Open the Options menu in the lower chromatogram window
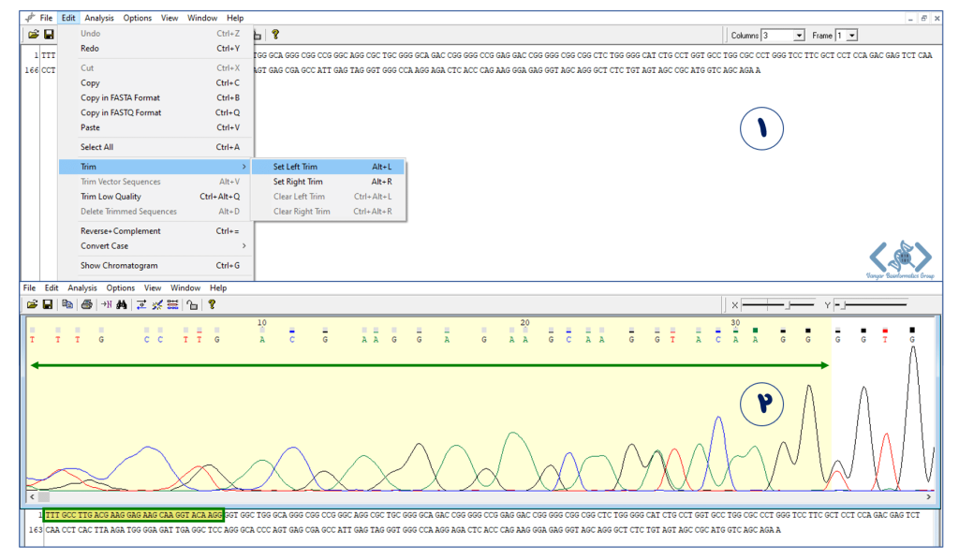This screenshot has height=560, width=959. tap(121, 287)
